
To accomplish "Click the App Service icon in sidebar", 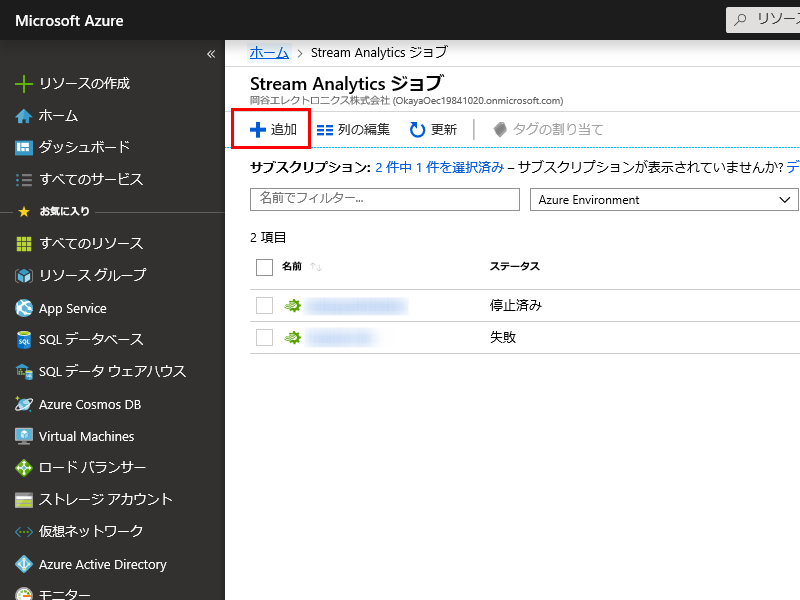I will pos(25,308).
